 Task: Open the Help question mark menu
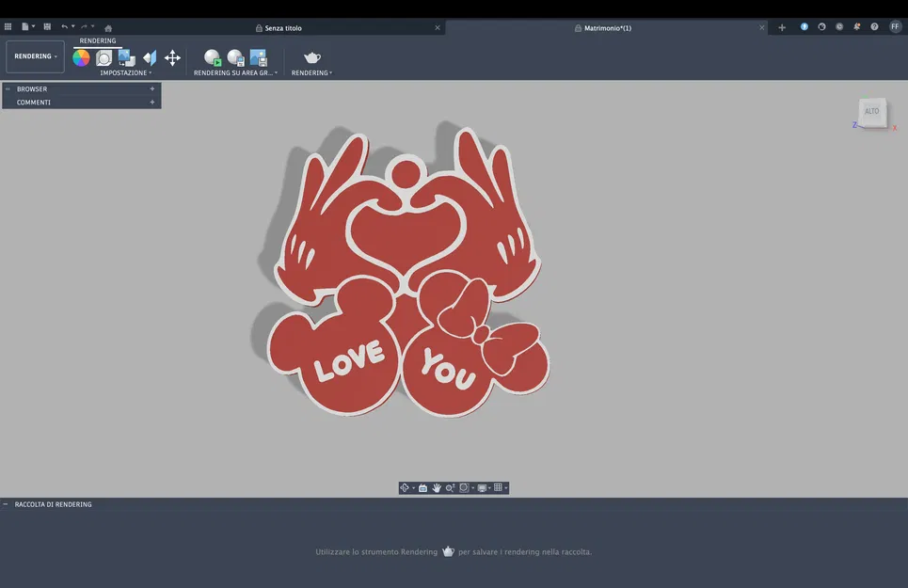(x=874, y=26)
